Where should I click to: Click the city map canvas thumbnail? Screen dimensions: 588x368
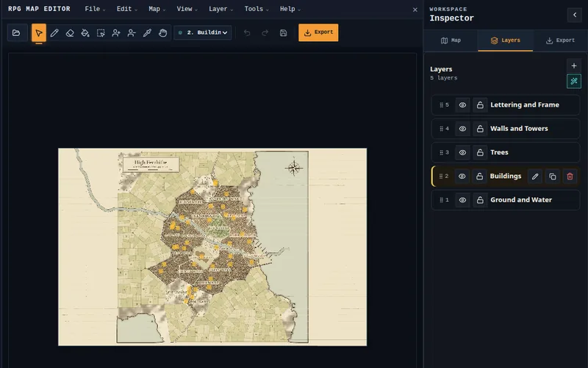[212, 247]
